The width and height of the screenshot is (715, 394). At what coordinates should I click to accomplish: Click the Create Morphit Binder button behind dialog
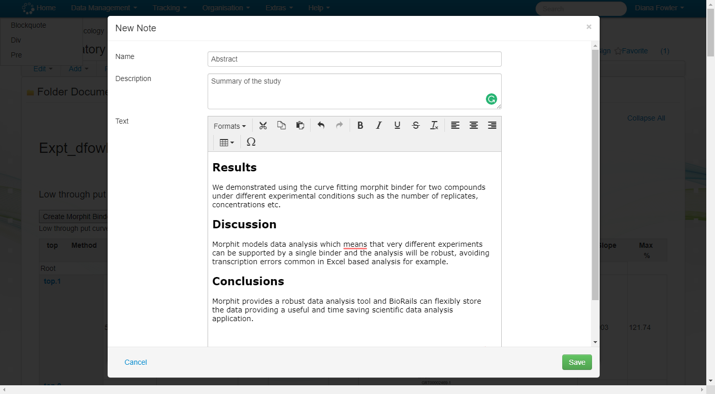pyautogui.click(x=74, y=217)
